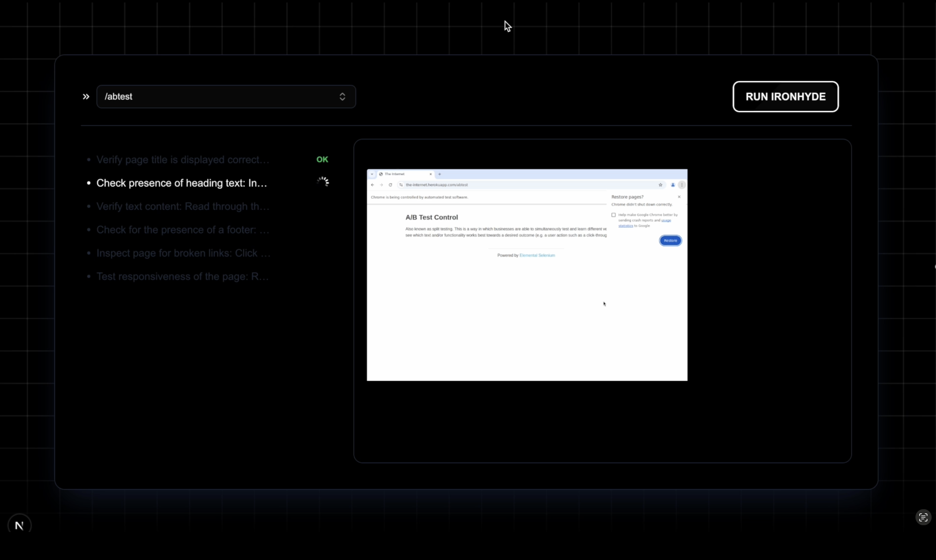
Task: Click the bookmark star in address bar
Action: coord(660,185)
